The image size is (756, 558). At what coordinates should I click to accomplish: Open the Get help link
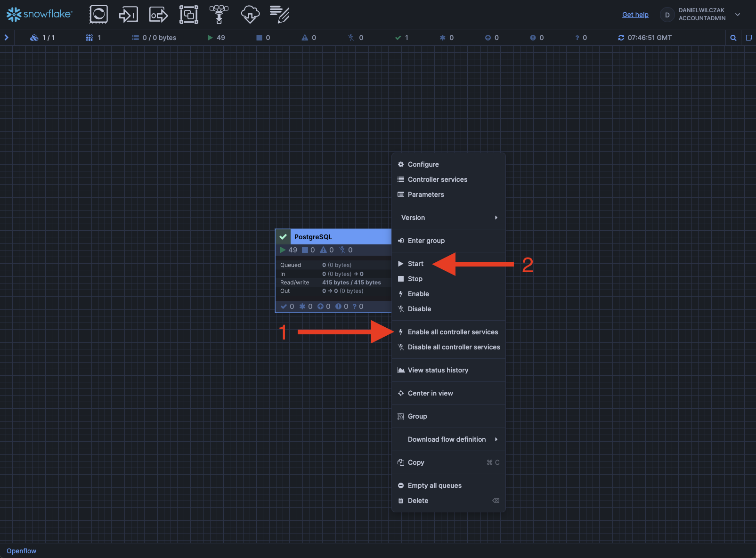[635, 15]
